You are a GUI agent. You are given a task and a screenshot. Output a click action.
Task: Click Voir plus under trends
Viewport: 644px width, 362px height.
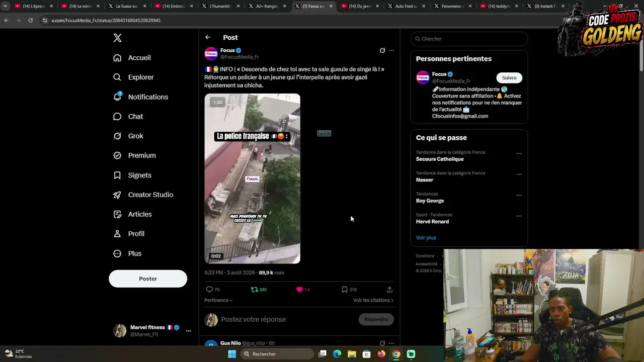coord(426,238)
